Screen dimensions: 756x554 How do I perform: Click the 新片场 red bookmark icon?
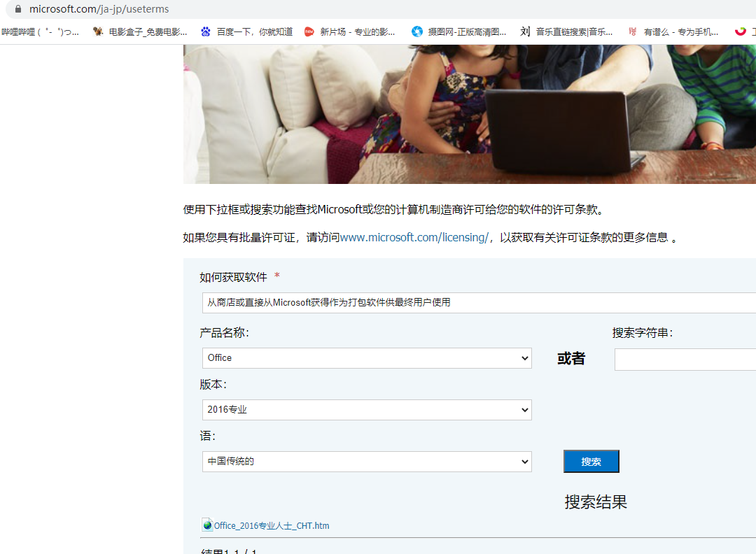[x=309, y=31]
